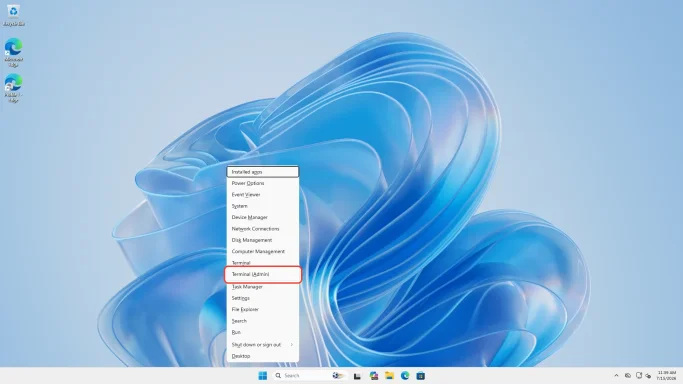Launch Computer Management from the menu

point(263,251)
